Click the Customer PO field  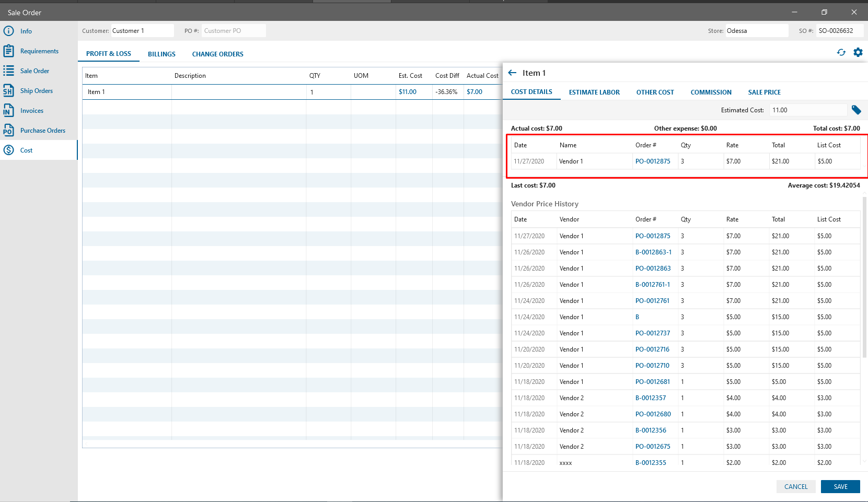[233, 31]
